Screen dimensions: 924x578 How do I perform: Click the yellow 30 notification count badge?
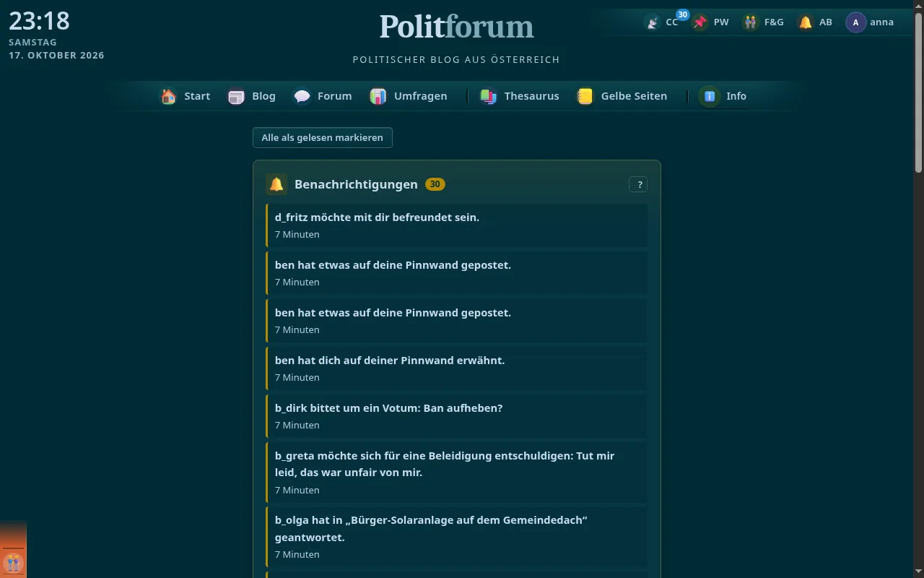(x=435, y=184)
